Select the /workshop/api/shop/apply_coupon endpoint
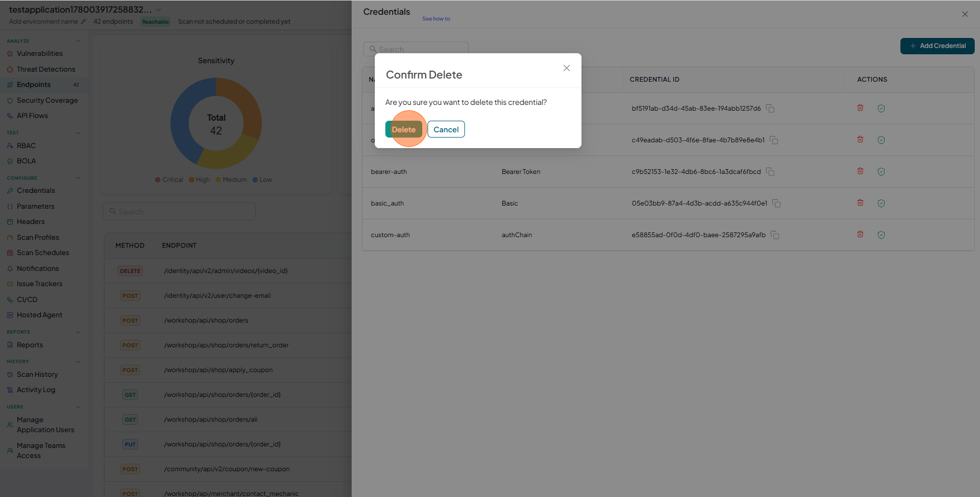Screen dimensions: 980x497 (218, 370)
